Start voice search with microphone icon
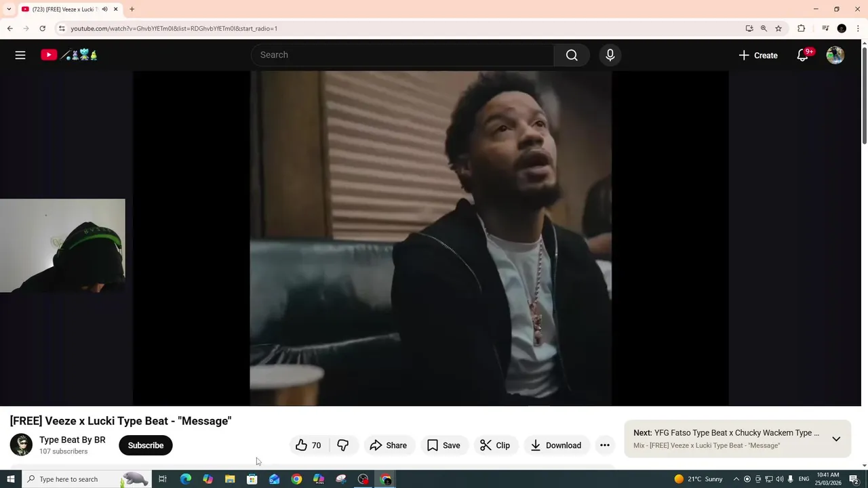This screenshot has width=868, height=488. [610, 55]
